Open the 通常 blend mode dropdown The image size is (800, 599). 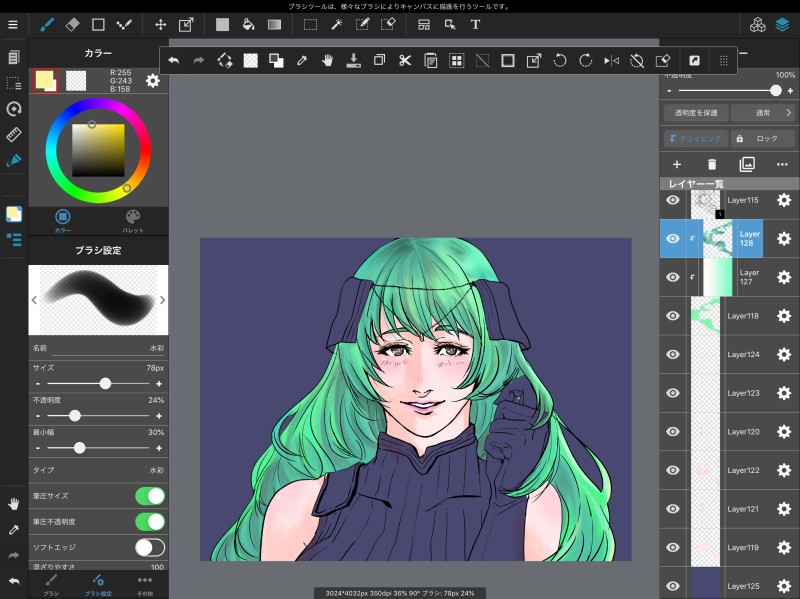763,113
